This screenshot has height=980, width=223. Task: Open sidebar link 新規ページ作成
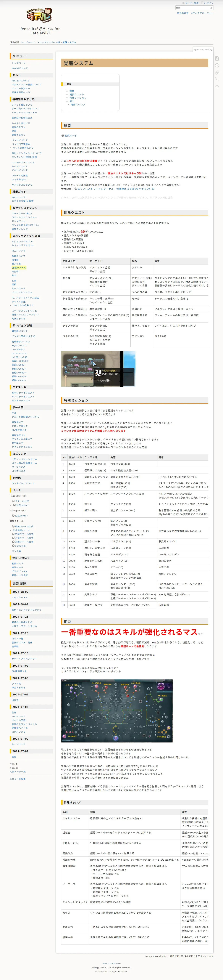(x=19, y=575)
